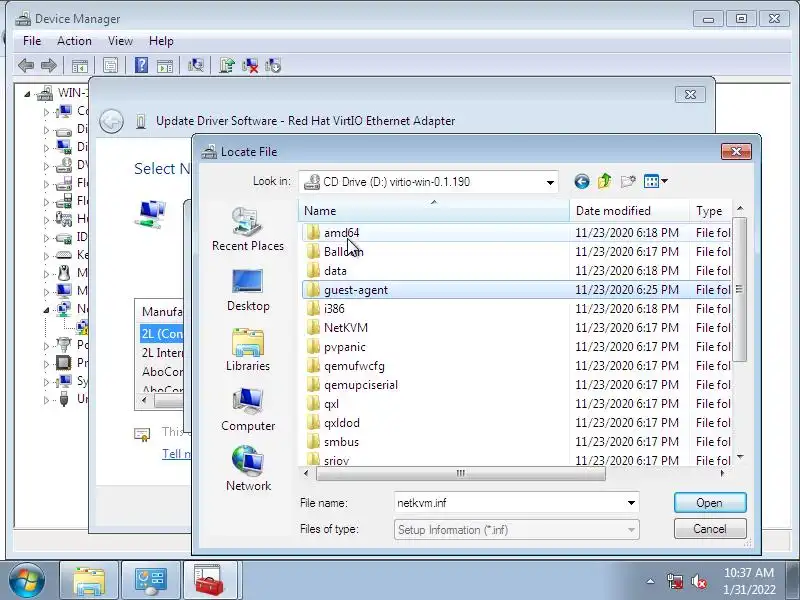Expand the last device category in tree
This screenshot has height=600, width=800.
coord(46,400)
